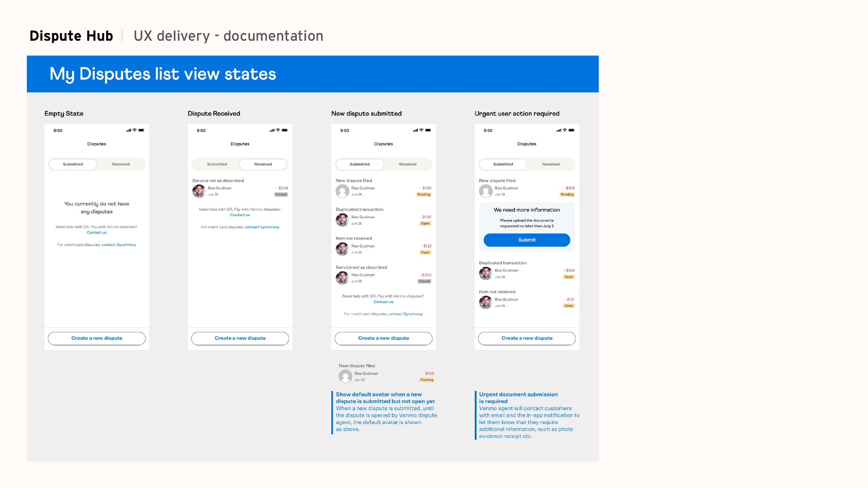Open the contact Synchrony link in the Dispute Received screen
Screen dimensions: 868x488
(262, 227)
